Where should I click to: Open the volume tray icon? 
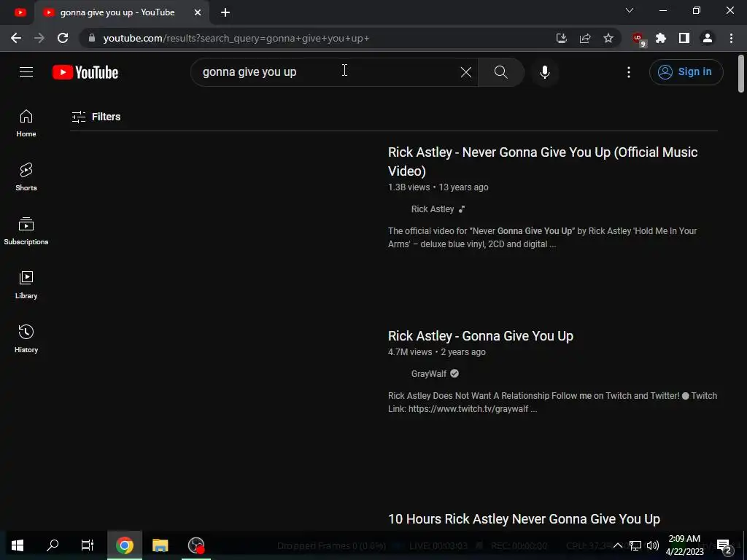coord(653,545)
